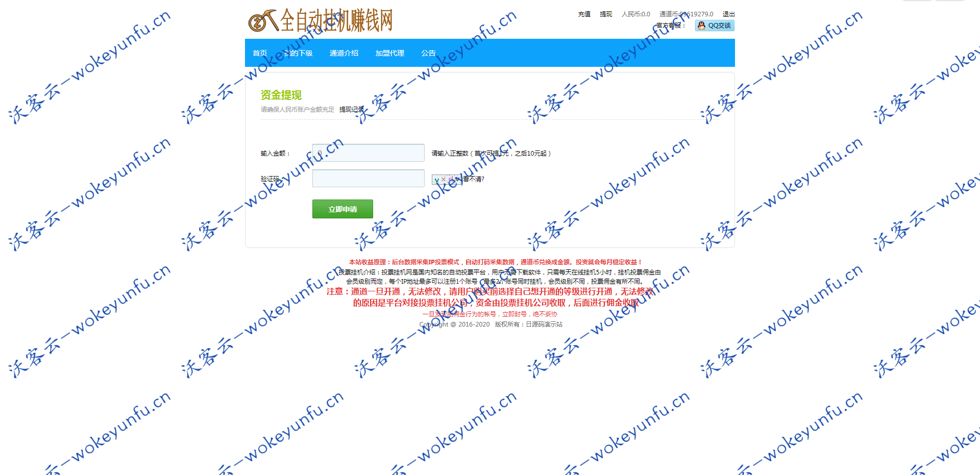Image resolution: width=980 pixels, height=475 pixels.
Task: Refresh the captcha image
Action: pyautogui.click(x=447, y=179)
